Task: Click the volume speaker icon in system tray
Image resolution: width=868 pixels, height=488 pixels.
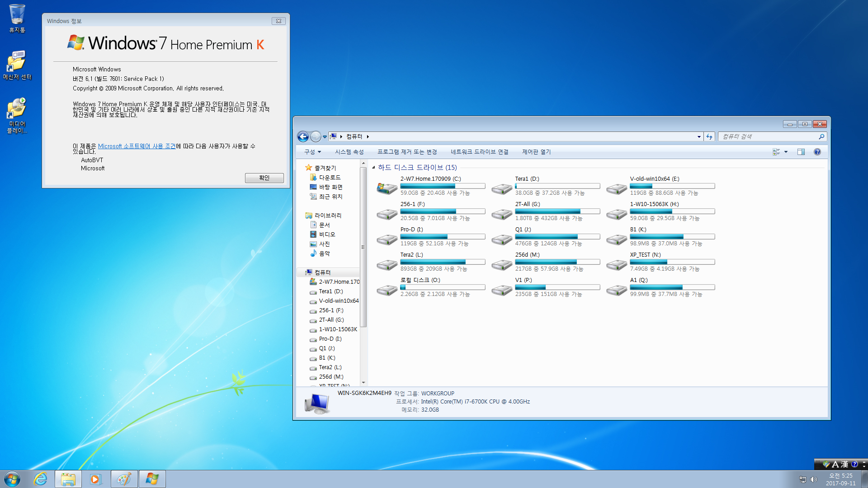Action: 814,479
